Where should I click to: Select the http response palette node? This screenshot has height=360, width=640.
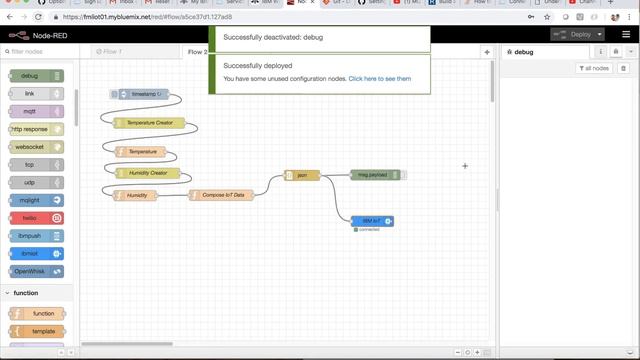pos(36,129)
